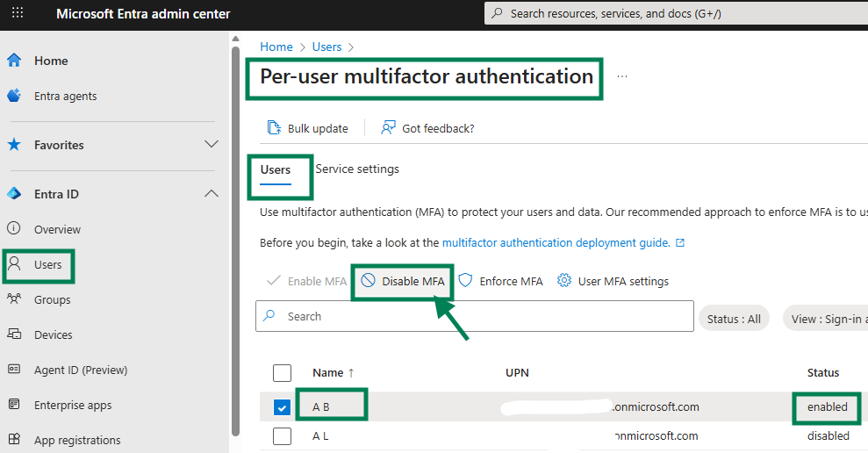This screenshot has height=453, width=868.
Task: Click the Bulk update document icon
Action: point(274,128)
